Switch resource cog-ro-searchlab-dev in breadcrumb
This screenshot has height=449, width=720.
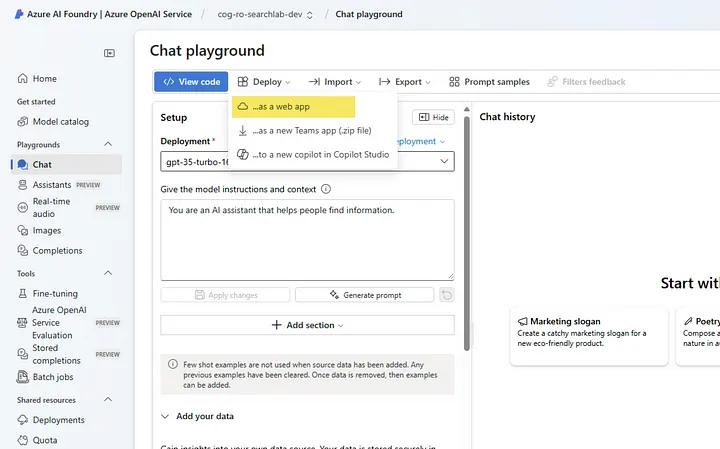(265, 14)
